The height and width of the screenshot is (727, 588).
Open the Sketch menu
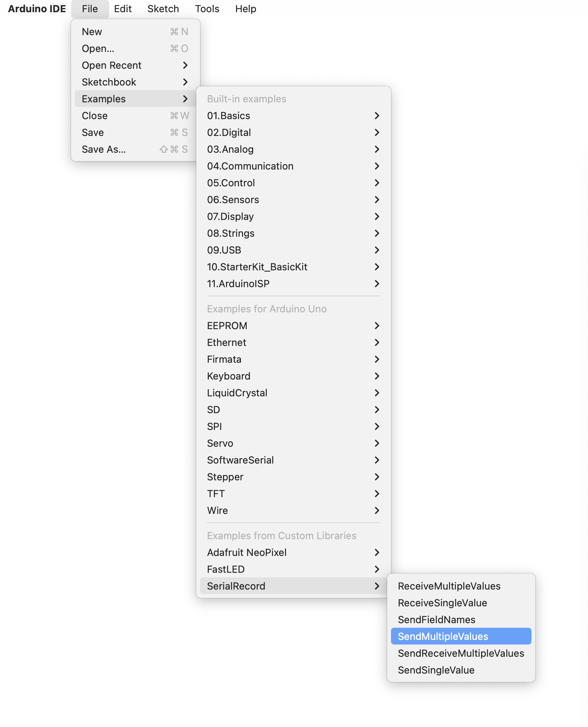point(163,9)
